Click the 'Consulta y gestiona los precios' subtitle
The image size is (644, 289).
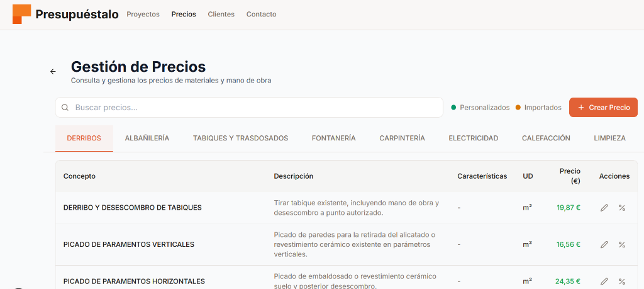171,81
